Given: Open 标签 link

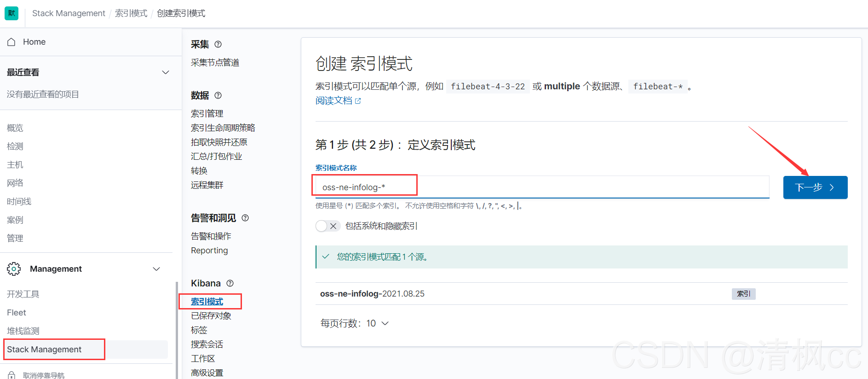Looking at the screenshot, I should (199, 330).
